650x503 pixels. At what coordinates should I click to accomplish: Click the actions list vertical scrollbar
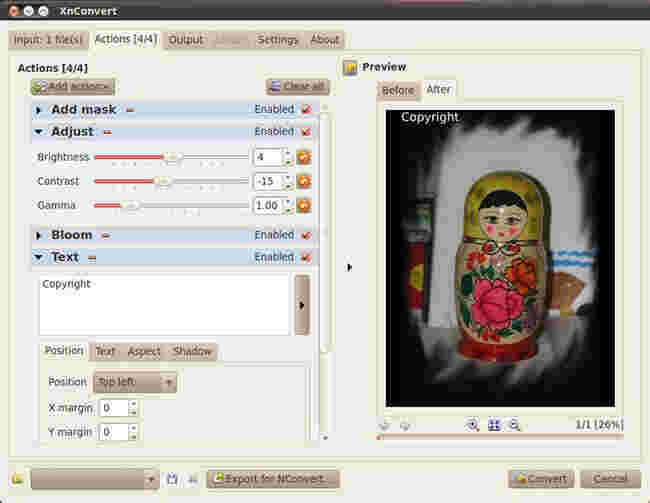[325, 272]
